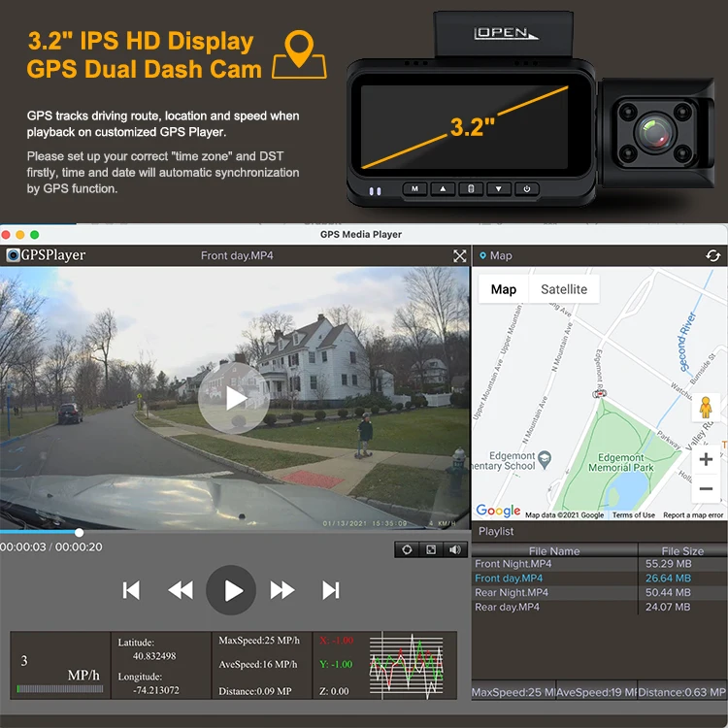Click the Latitude value 40.832498
Image resolution: width=728 pixels, height=728 pixels.
click(x=154, y=656)
